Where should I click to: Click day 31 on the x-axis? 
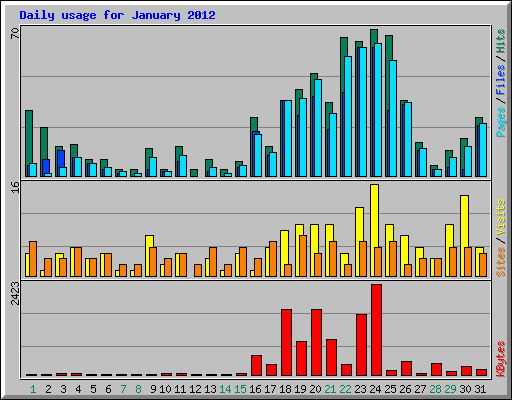[x=480, y=389]
